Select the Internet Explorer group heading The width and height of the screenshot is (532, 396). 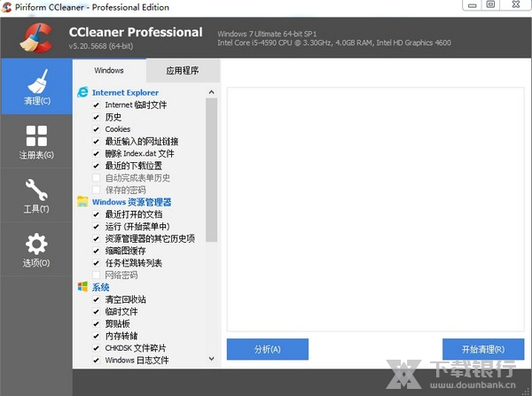[125, 92]
